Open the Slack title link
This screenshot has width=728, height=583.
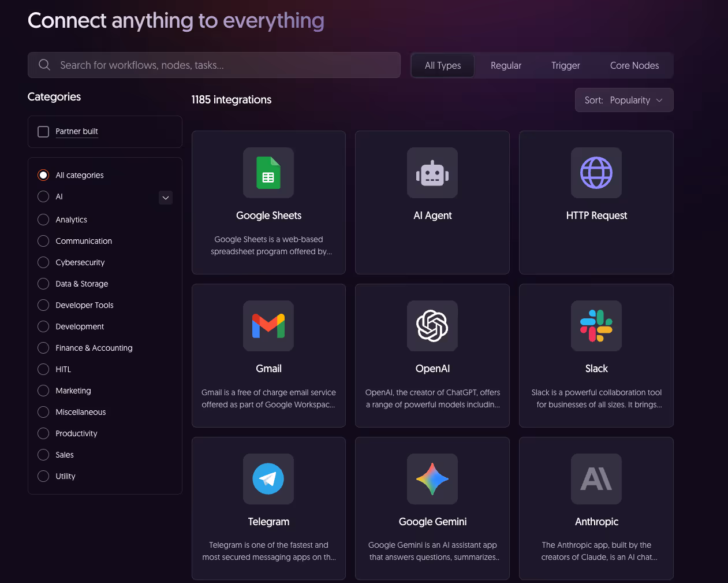(x=596, y=369)
